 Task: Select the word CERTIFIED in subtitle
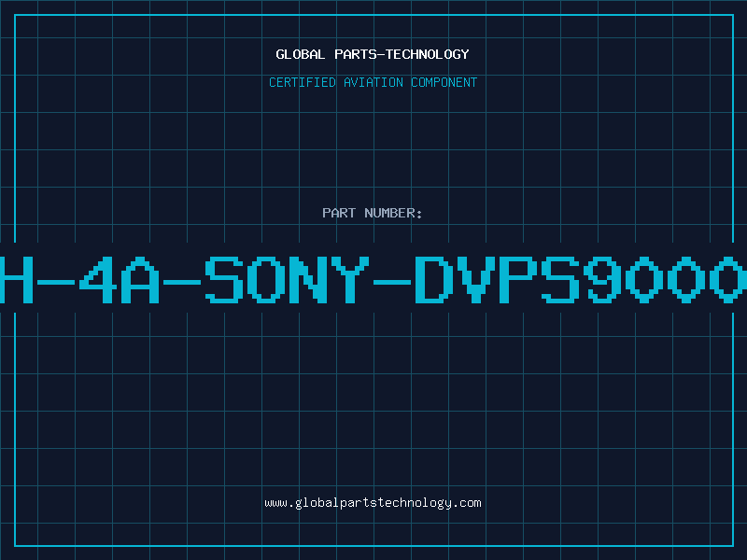point(303,82)
